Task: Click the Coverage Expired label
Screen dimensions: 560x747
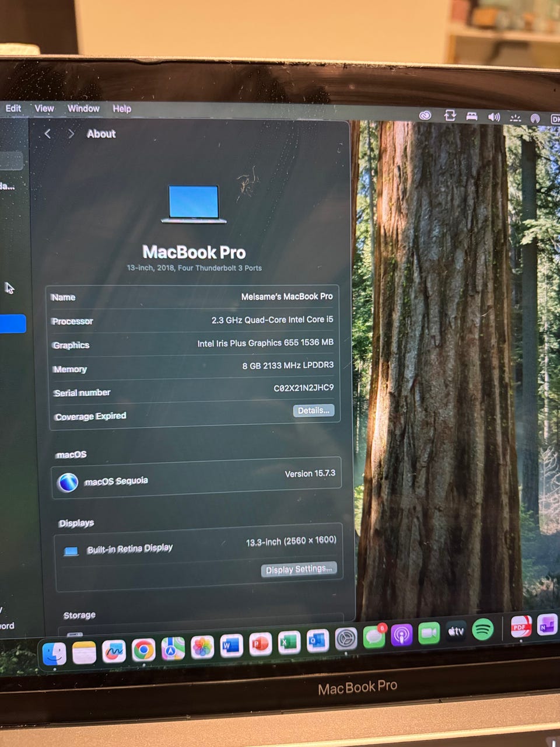Action: (90, 416)
